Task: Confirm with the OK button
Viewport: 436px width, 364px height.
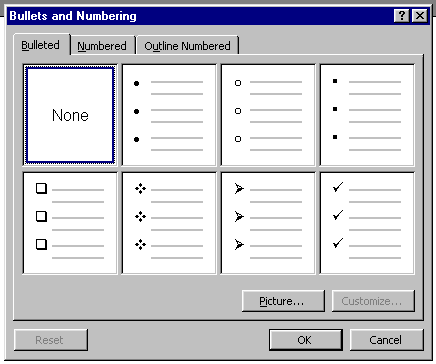Action: (x=306, y=340)
